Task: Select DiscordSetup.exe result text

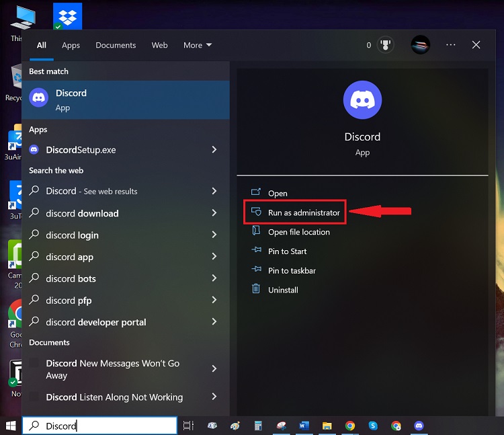Action: (x=81, y=150)
